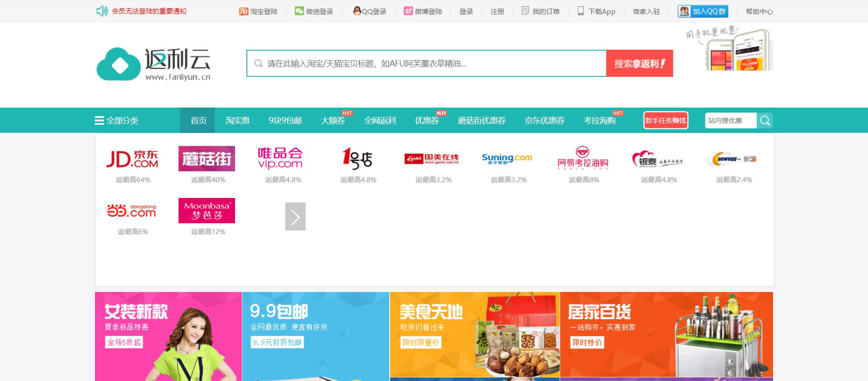Click the WeChat login icon
The image size is (868, 381).
tap(299, 11)
